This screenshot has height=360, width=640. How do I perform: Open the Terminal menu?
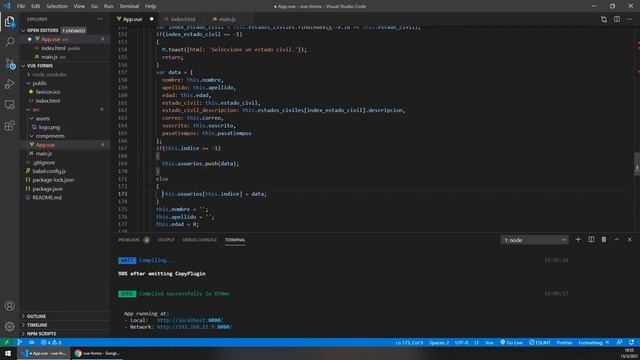tap(129, 6)
